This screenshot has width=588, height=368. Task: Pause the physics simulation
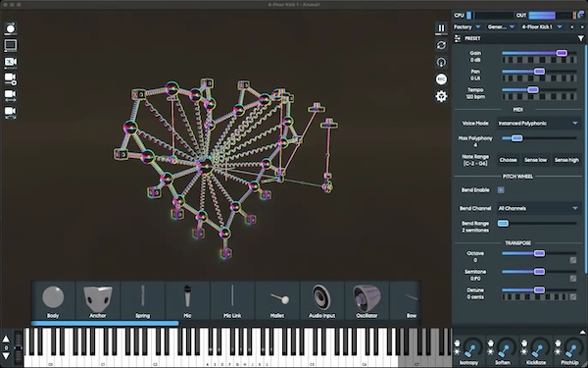point(441,28)
